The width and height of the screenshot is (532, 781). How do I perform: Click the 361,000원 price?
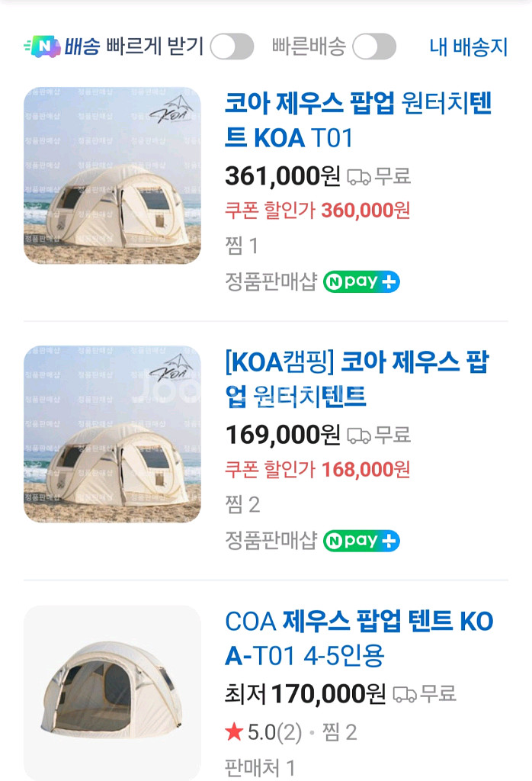282,176
